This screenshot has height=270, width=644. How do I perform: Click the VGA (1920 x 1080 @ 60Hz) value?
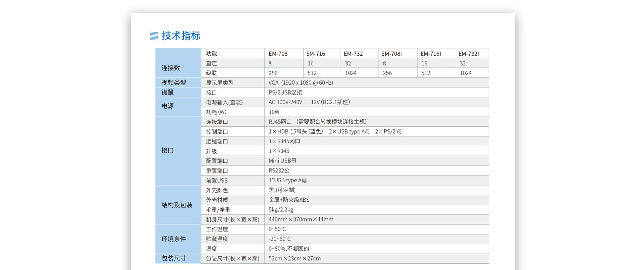(x=301, y=83)
